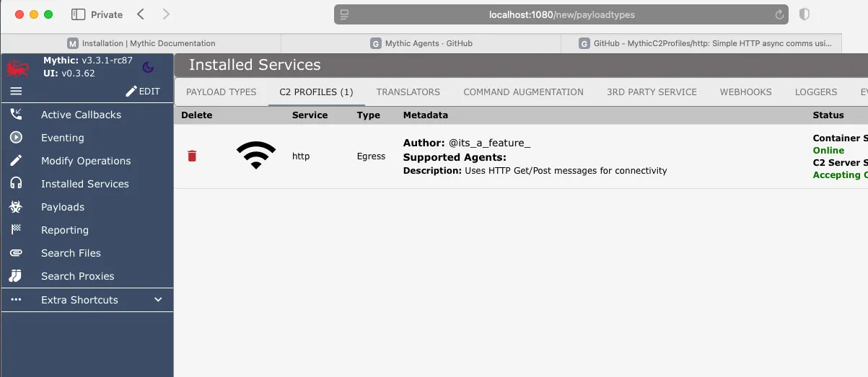Open the Command Augmentation tab

(523, 92)
